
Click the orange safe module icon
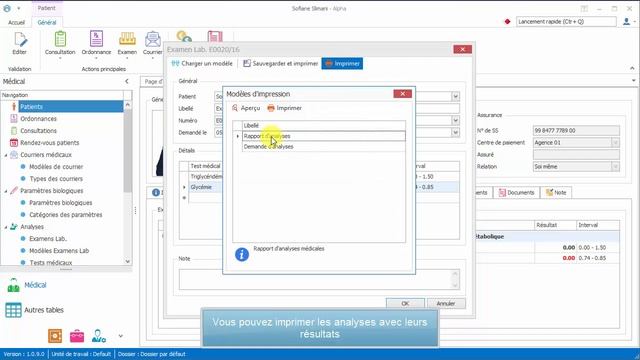(55, 336)
